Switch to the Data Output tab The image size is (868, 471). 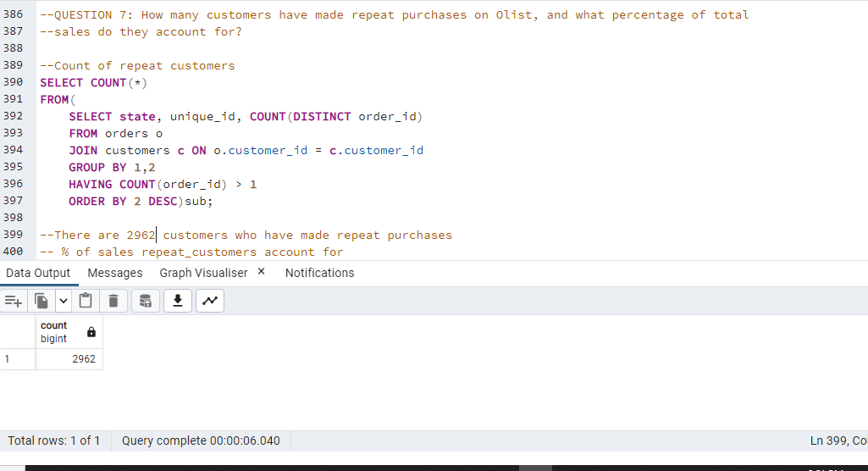38,273
